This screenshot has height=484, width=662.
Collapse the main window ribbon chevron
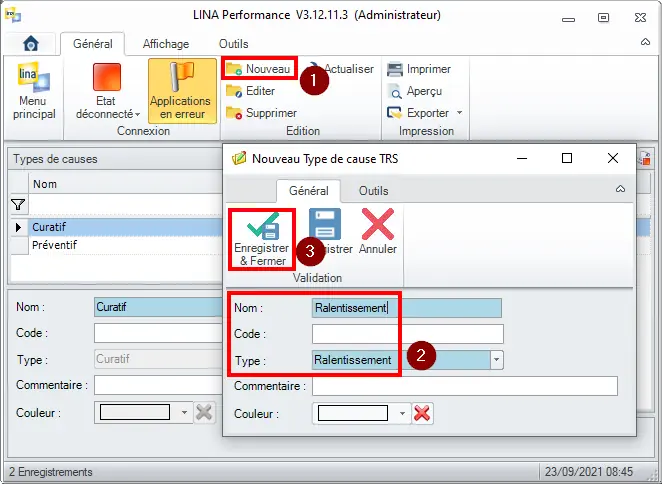pyautogui.click(x=646, y=41)
